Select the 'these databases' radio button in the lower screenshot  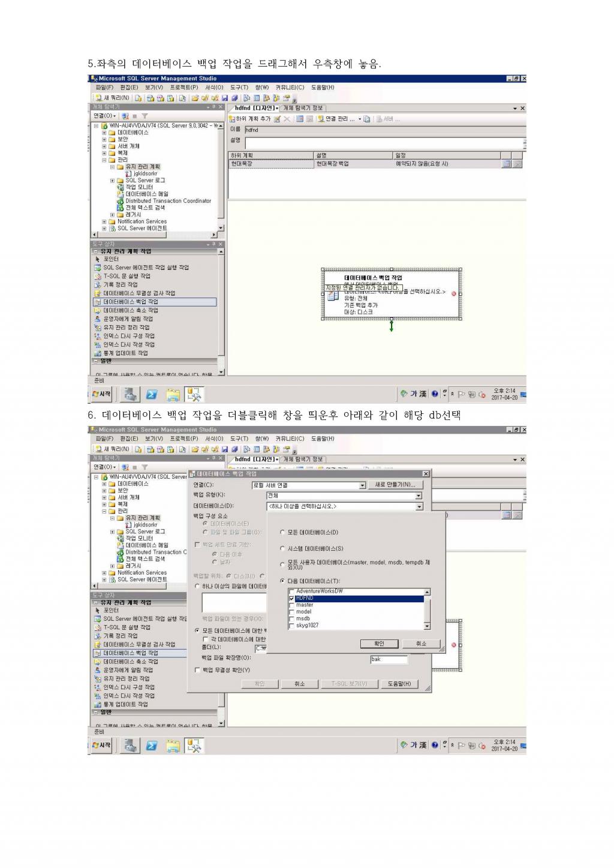tap(282, 581)
